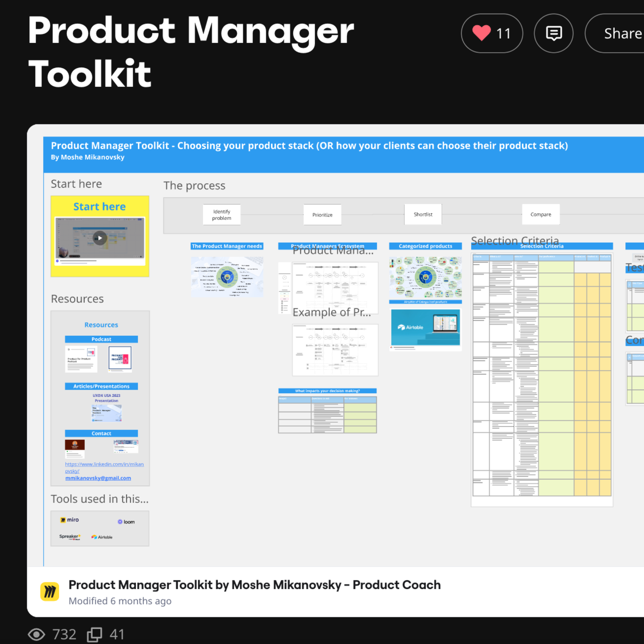
Task: Click the Compare process step
Action: (541, 214)
